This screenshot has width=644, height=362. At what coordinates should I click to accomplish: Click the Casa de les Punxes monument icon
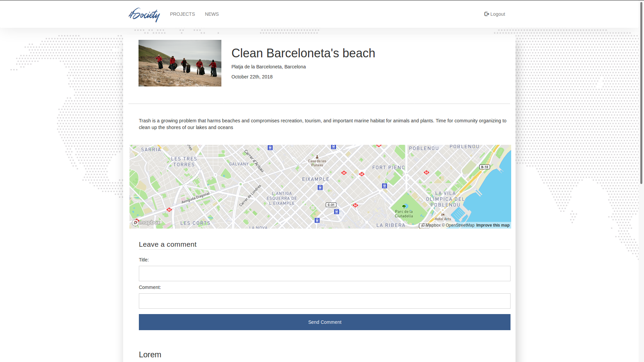pyautogui.click(x=317, y=157)
